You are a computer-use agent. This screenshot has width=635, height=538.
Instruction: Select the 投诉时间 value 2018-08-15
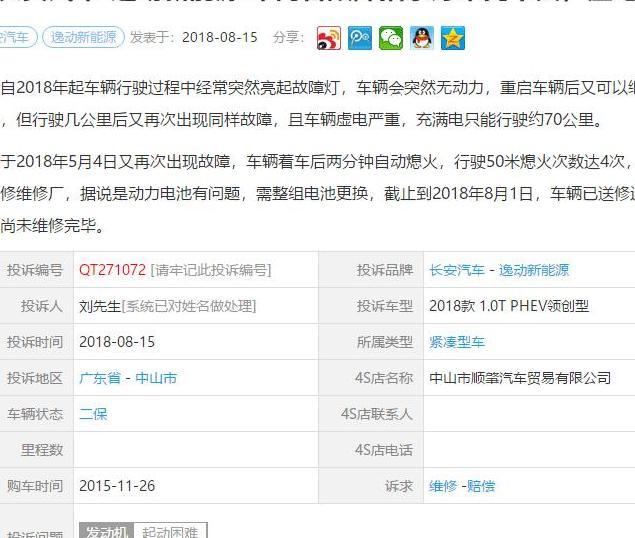[x=117, y=342]
